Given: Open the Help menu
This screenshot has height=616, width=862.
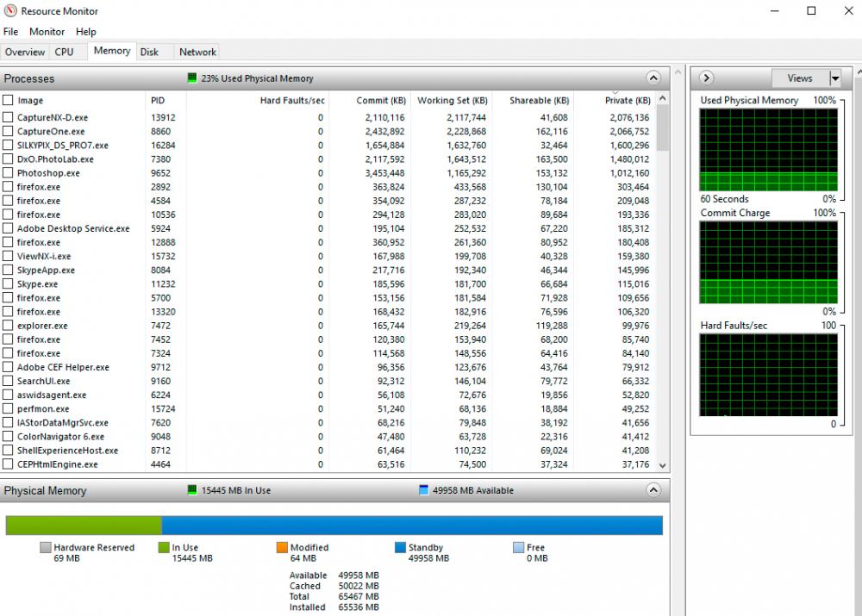Looking at the screenshot, I should [85, 32].
